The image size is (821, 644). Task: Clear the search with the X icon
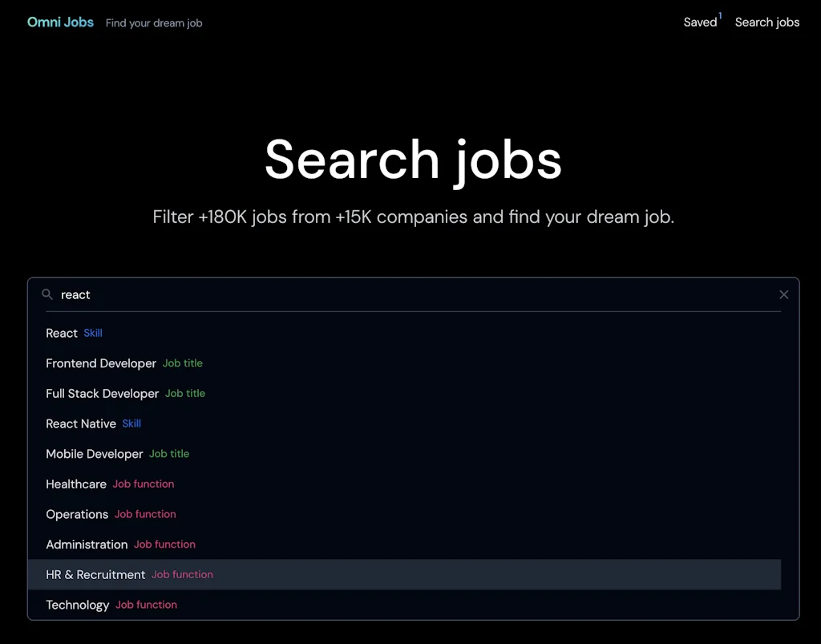click(783, 294)
